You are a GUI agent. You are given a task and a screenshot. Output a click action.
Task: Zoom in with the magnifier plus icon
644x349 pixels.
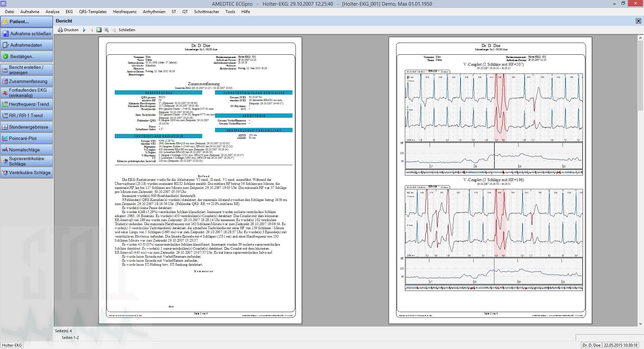[x=106, y=30]
